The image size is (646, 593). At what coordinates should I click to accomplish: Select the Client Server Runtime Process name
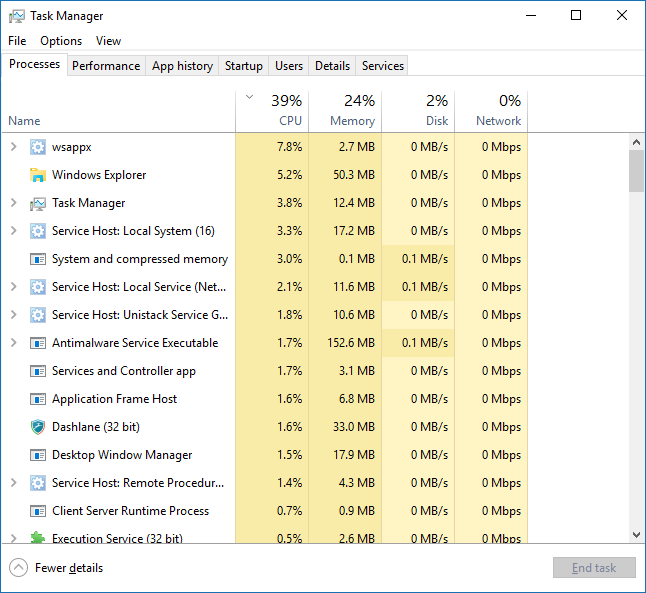click(131, 511)
